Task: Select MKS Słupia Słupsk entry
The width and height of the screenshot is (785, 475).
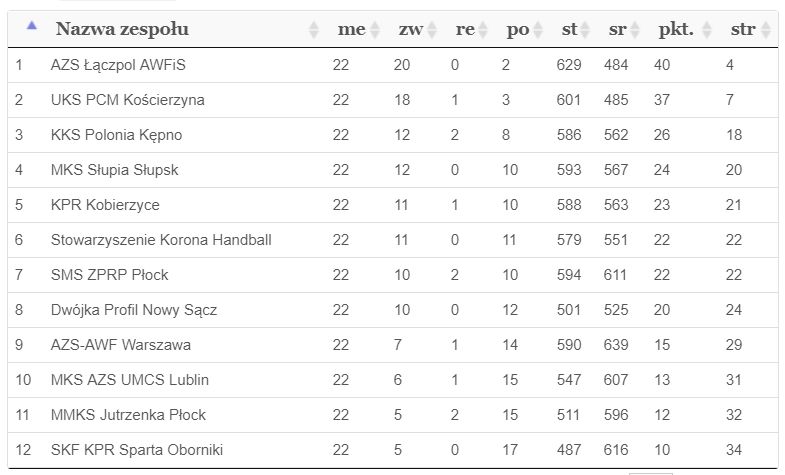Action: (x=393, y=170)
